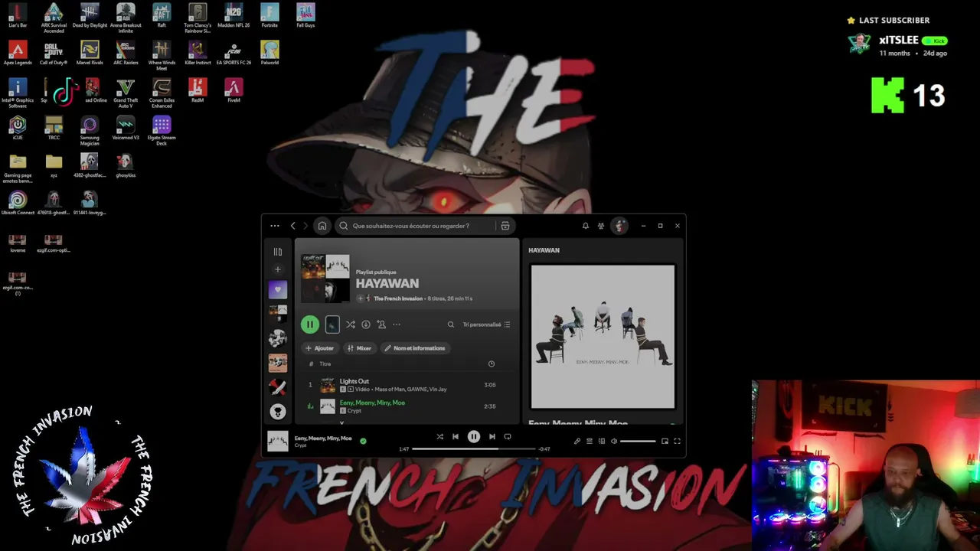Select the xyz folder on the desktop
The image size is (980, 551).
(54, 166)
